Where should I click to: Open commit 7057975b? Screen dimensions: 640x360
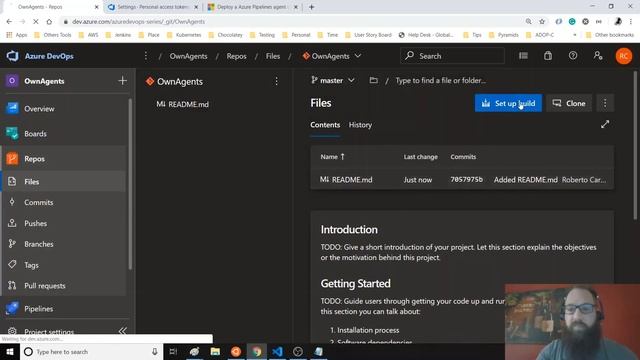[467, 180]
